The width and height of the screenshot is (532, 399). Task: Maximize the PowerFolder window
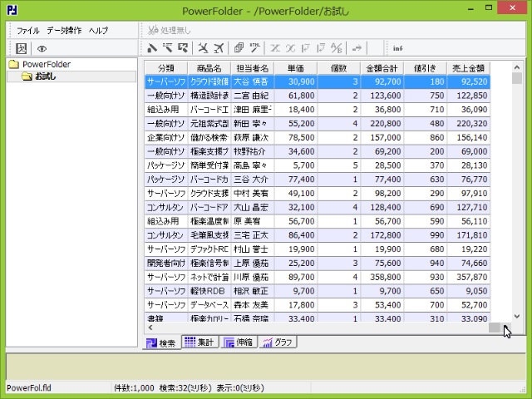pos(489,8)
